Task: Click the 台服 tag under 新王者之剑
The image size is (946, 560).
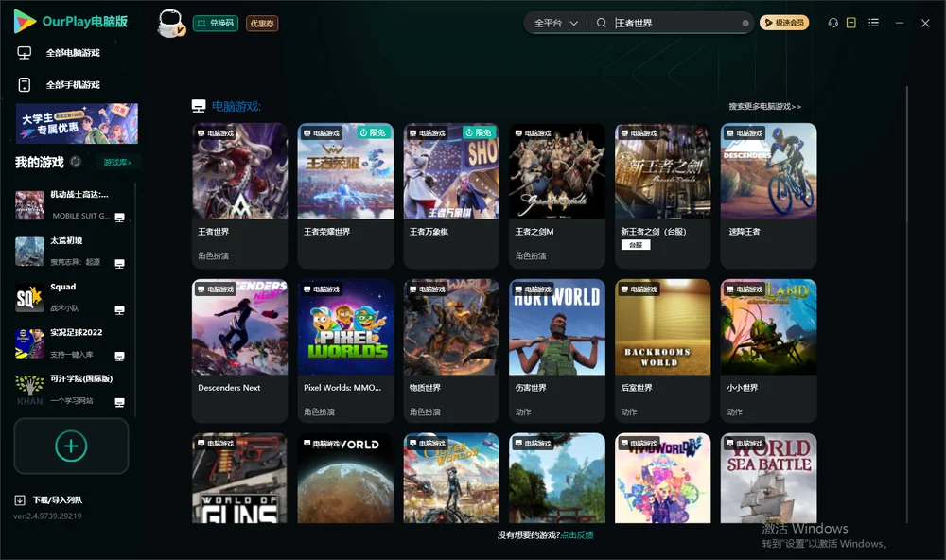Action: 636,245
